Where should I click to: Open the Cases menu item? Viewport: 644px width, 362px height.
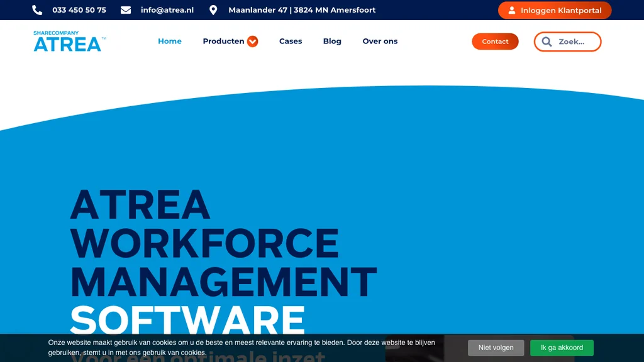coord(291,41)
